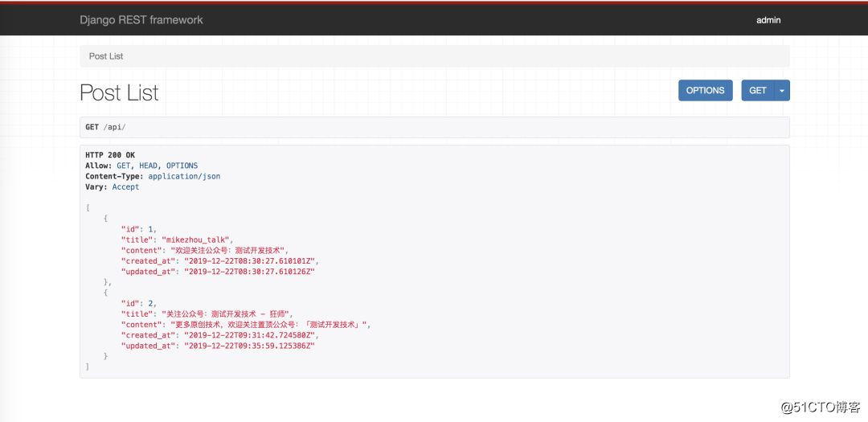Open the Django REST framework brand link
The width and height of the screenshot is (868, 422).
coord(141,20)
